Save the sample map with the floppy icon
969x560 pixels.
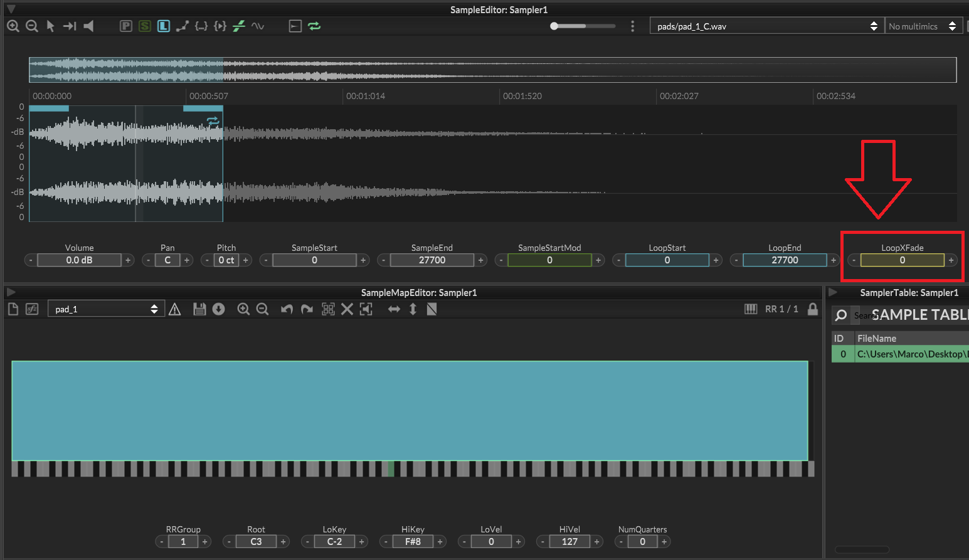coord(199,309)
